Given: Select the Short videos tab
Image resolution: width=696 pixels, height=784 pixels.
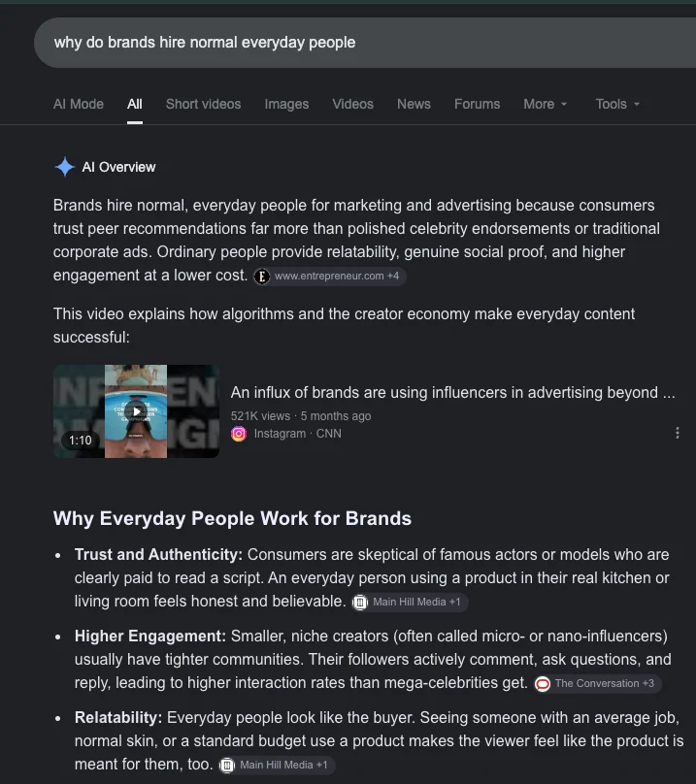Looking at the screenshot, I should (203, 104).
